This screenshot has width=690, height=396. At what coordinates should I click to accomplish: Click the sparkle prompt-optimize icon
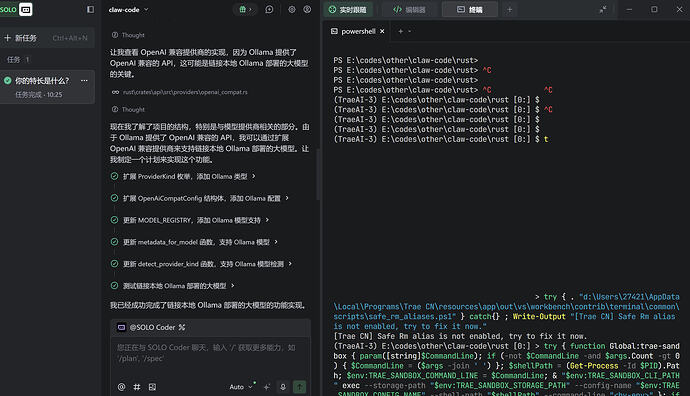tap(267, 387)
